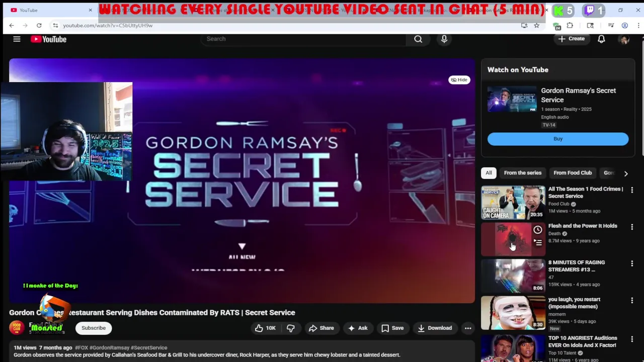Viewport: 644px width, 362px height.
Task: Open more actions menu below the video
Action: 468,328
